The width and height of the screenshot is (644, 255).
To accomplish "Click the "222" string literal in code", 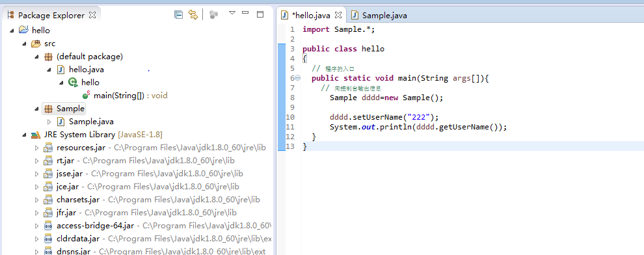I will pyautogui.click(x=418, y=117).
